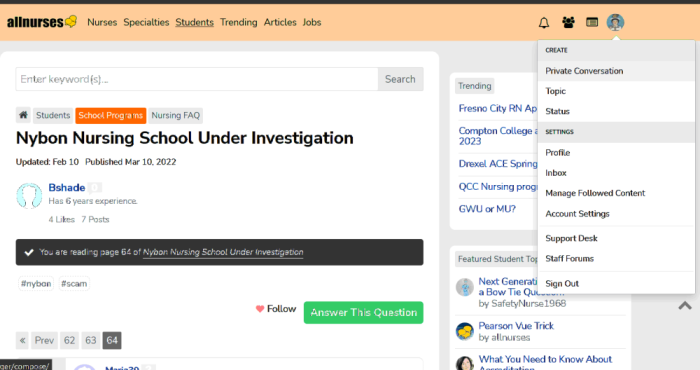The width and height of the screenshot is (700, 370).
Task: Click the double-left first page arrow
Action: point(22,341)
